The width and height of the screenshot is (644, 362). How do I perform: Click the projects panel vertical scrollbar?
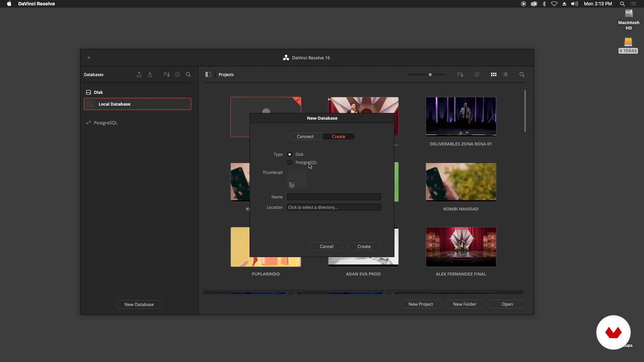point(525,111)
